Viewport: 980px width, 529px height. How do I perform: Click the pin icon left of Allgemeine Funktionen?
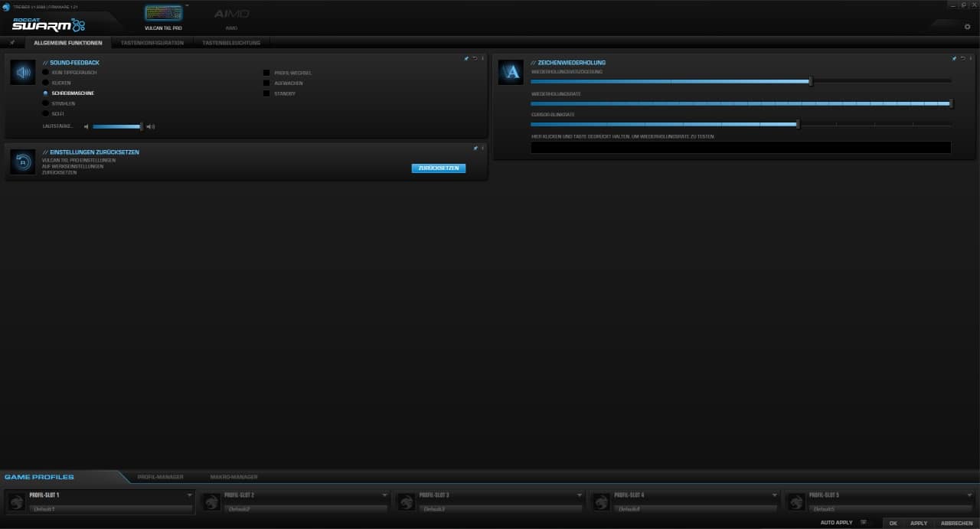[x=12, y=43]
